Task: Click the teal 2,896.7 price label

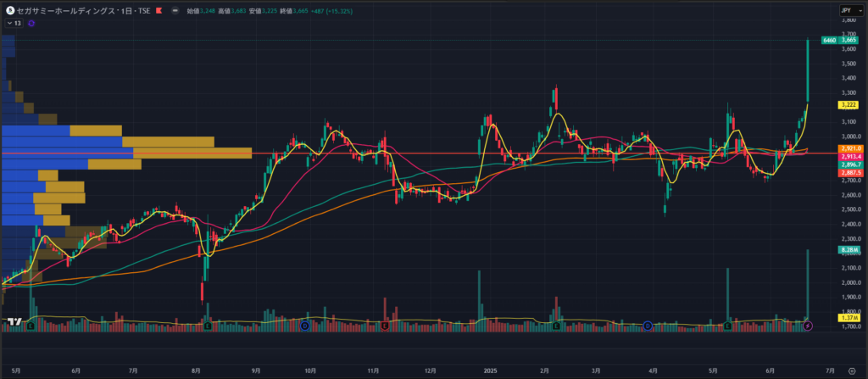Action: click(x=849, y=165)
